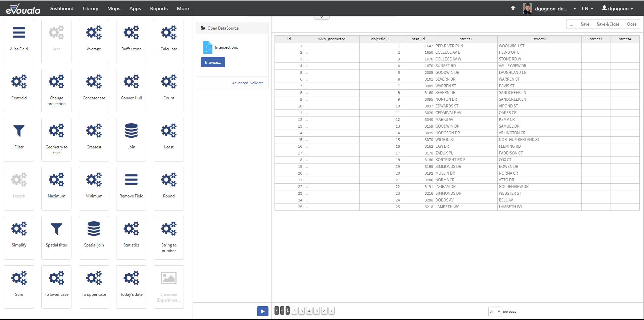Choose the Join database tool
This screenshot has width=644, height=320.
131,139
